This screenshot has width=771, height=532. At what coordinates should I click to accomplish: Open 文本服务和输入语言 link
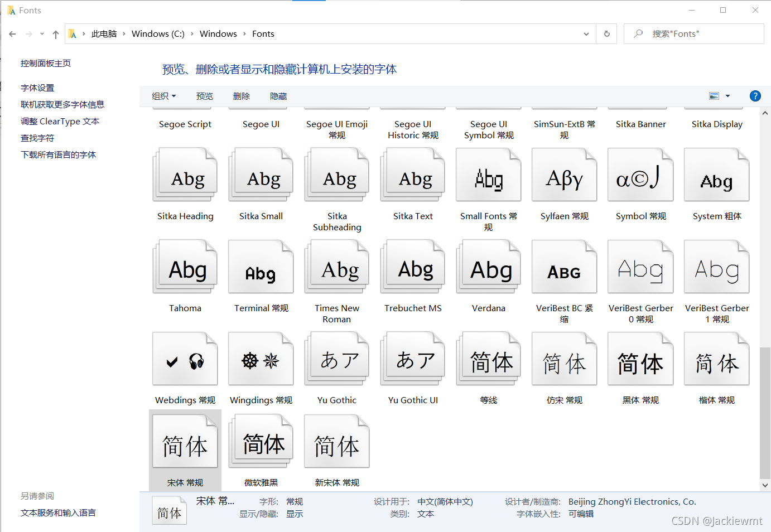(x=58, y=513)
